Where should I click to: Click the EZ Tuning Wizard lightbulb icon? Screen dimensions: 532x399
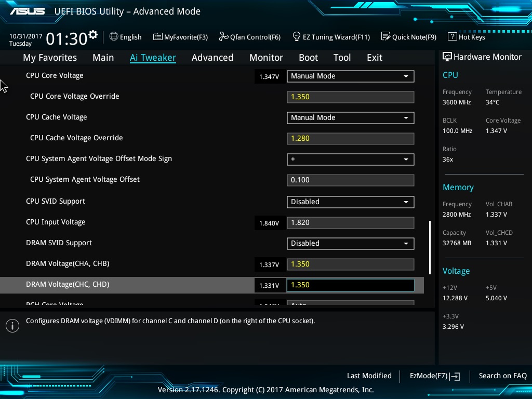click(x=297, y=36)
